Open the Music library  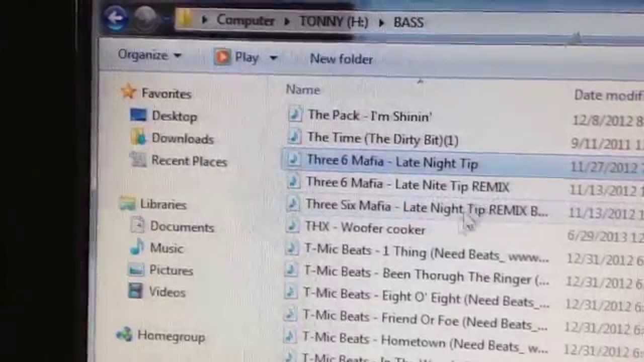click(x=167, y=248)
